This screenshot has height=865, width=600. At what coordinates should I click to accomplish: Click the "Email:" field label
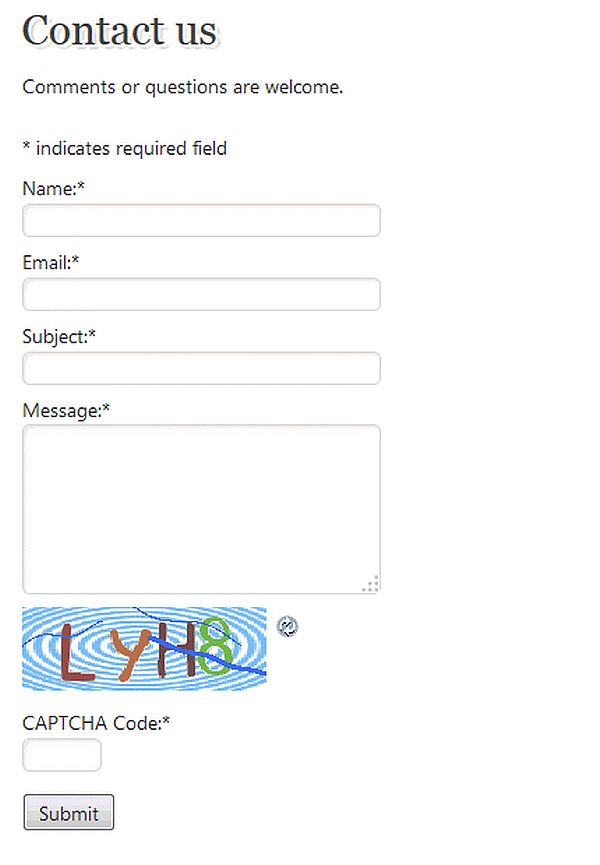pyautogui.click(x=50, y=263)
